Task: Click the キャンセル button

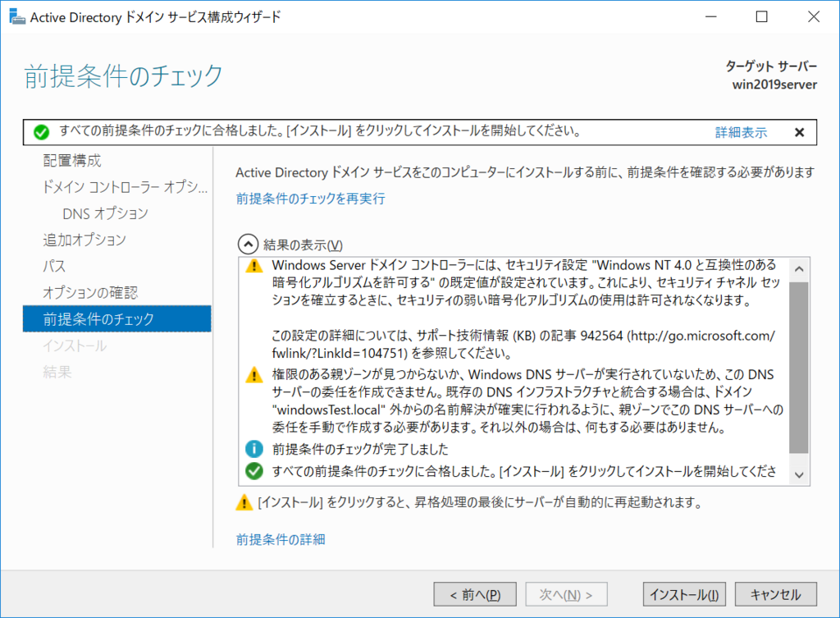Action: click(x=776, y=594)
